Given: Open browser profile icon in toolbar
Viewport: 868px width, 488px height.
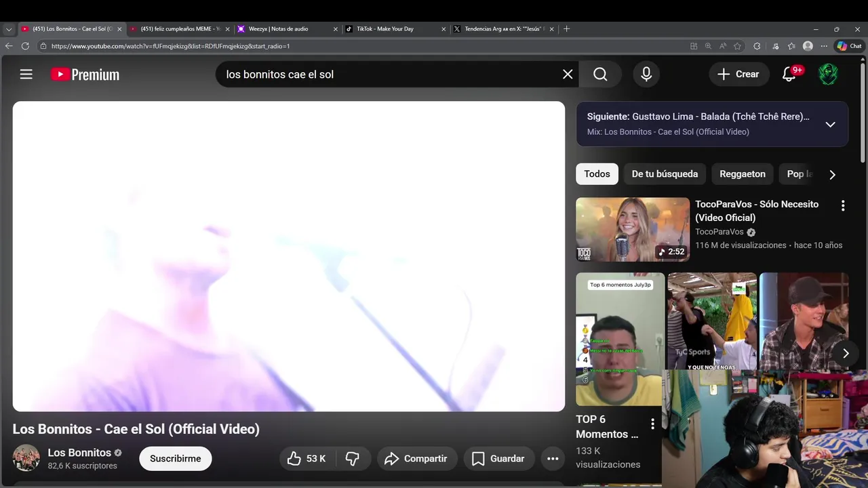Looking at the screenshot, I should pyautogui.click(x=808, y=46).
